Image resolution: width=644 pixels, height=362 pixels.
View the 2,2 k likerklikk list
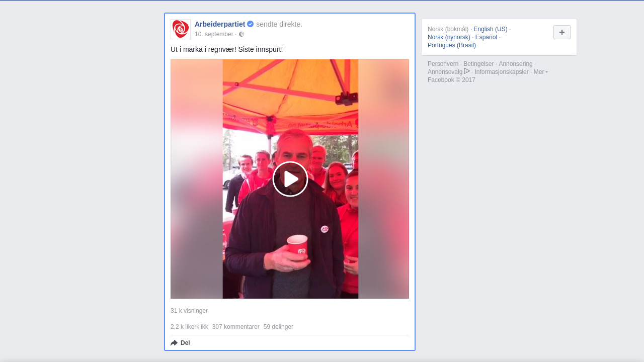point(189,327)
